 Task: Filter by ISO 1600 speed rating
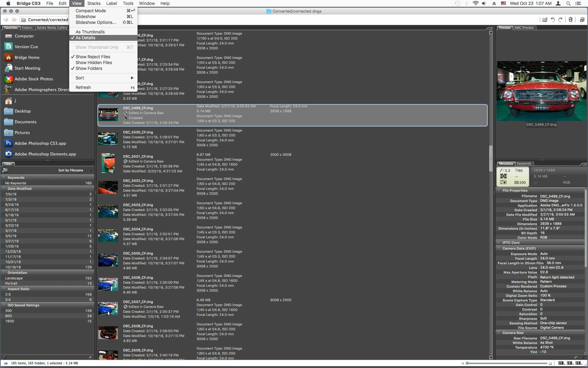[9, 321]
